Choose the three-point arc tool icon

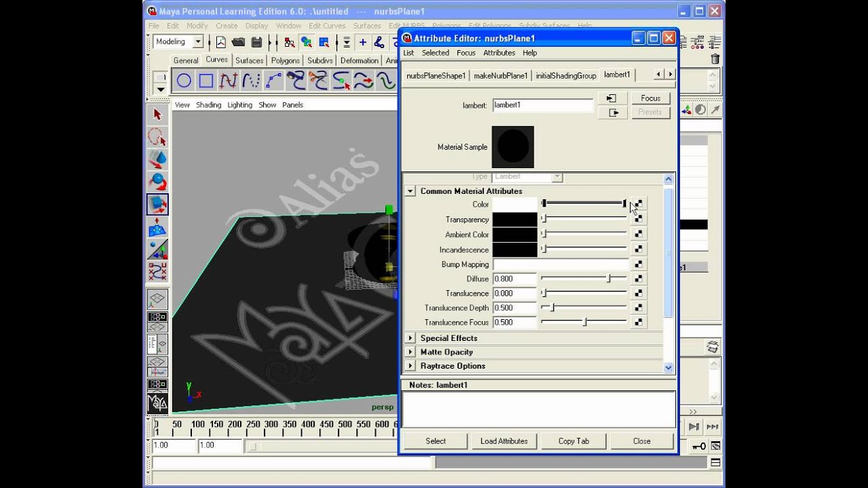(273, 81)
